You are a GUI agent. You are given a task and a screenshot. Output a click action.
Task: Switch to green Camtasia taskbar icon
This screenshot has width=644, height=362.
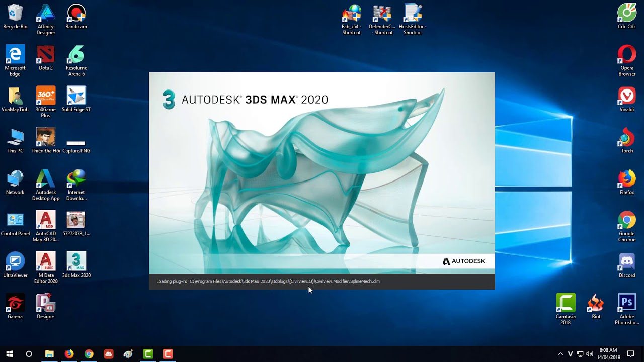pyautogui.click(x=148, y=354)
